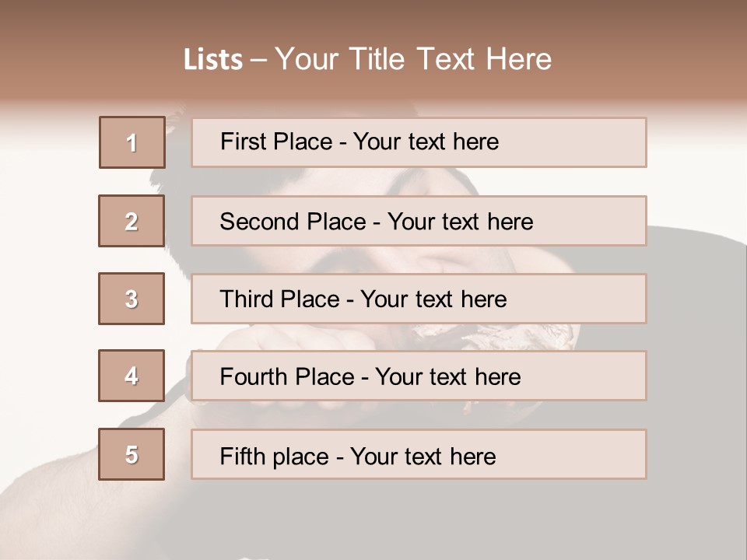Click the Fourth Place text bar

pyautogui.click(x=419, y=376)
